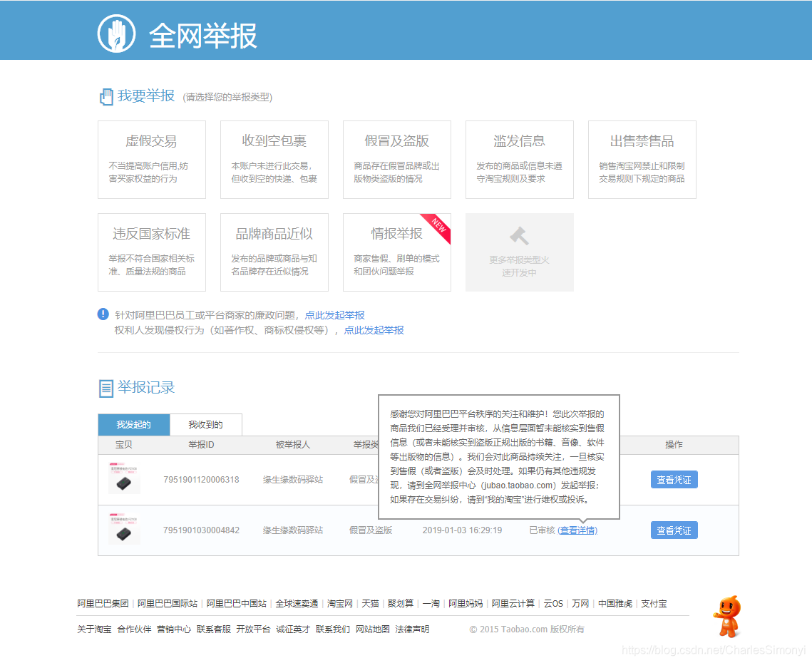Open 合作伙伴 footer link
Viewport: 812px width, 663px height.
(x=134, y=629)
